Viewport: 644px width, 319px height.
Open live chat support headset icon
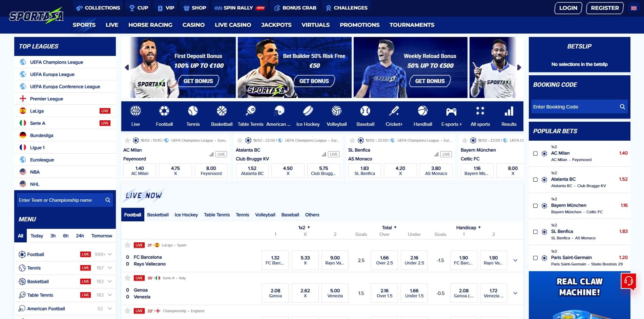pos(629,281)
